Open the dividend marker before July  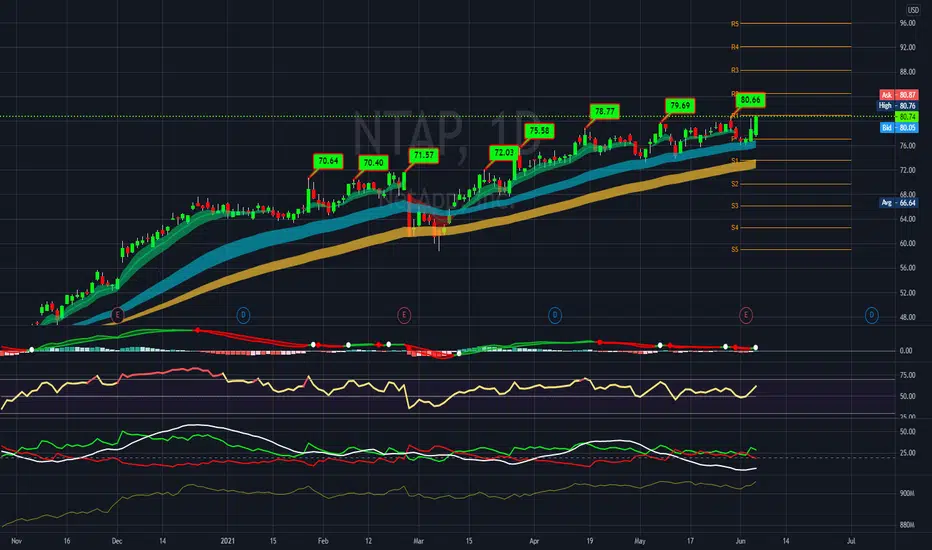tap(871, 315)
